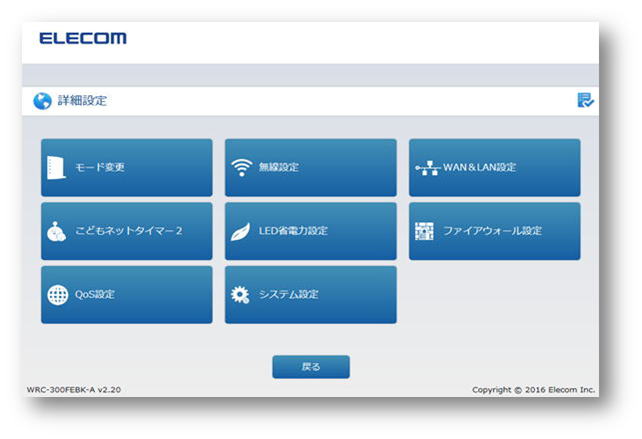Open モード変更 settings label
This screenshot has width=642, height=439.
coord(99,167)
